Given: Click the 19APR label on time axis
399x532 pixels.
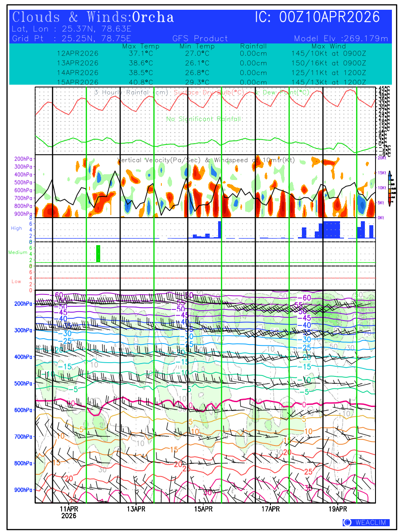Looking at the screenshot, I should (338, 509).
